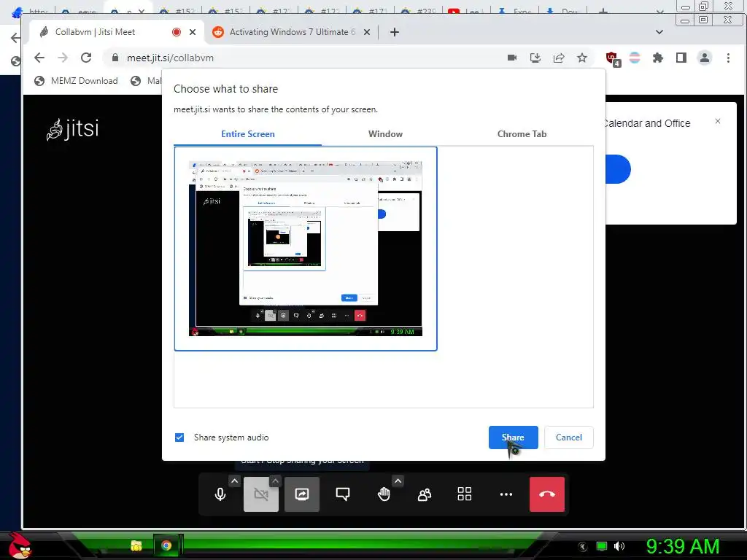Image resolution: width=747 pixels, height=560 pixels.
Task: Click the screen share button in Jitsi toolbar
Action: (301, 494)
